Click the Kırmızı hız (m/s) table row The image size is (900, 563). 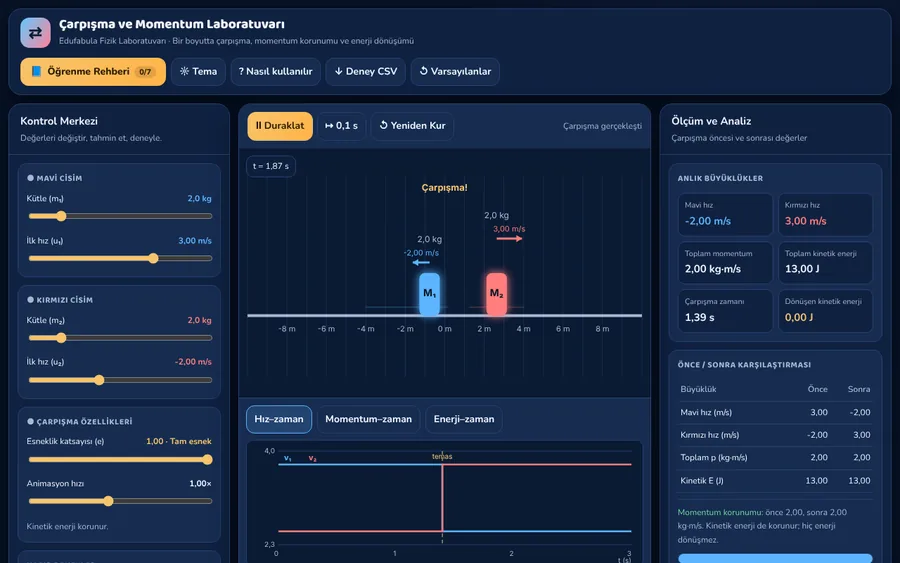[x=775, y=435]
